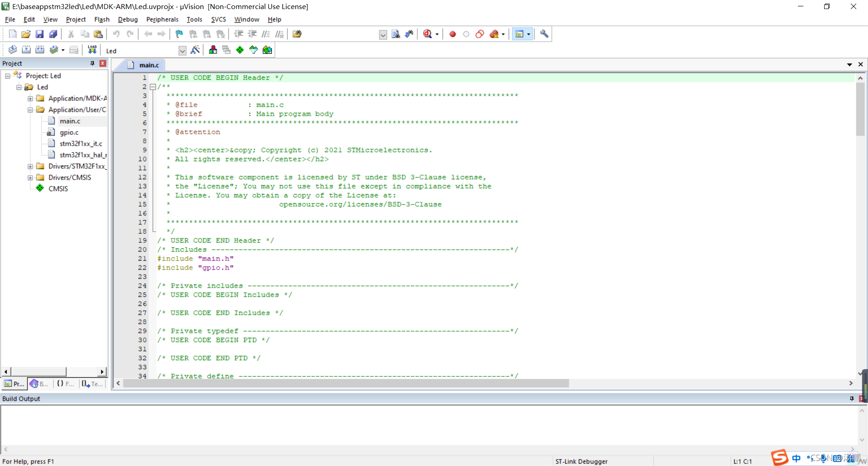
Task: Build target files icon
Action: pyautogui.click(x=26, y=50)
